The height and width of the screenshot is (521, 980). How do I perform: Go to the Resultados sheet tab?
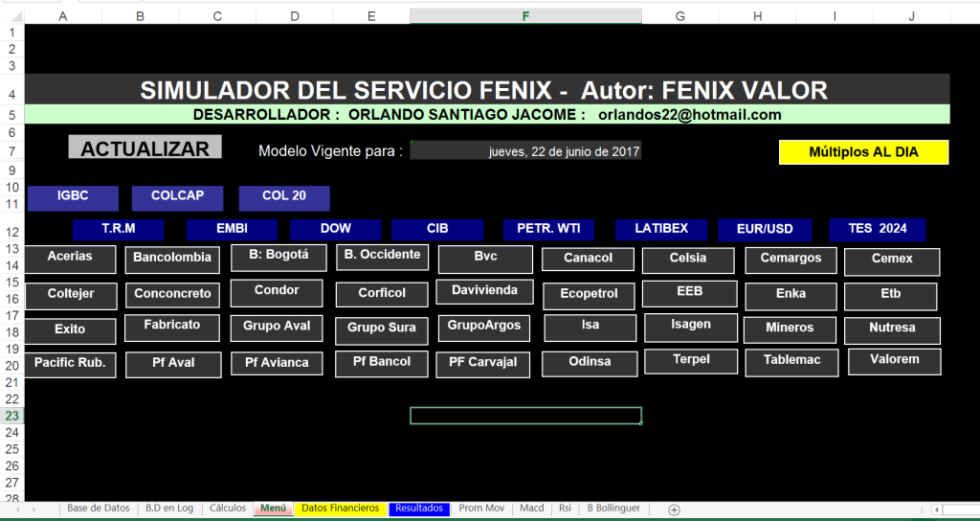pyautogui.click(x=418, y=509)
